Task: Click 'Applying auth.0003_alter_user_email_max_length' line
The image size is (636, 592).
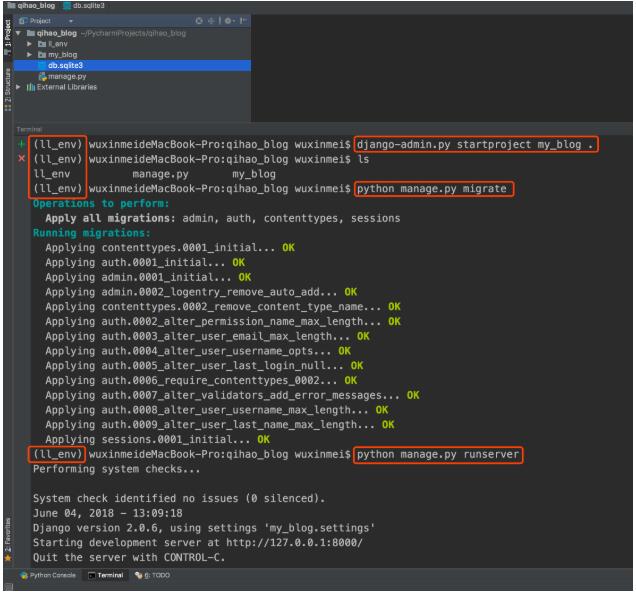Action: click(x=207, y=336)
